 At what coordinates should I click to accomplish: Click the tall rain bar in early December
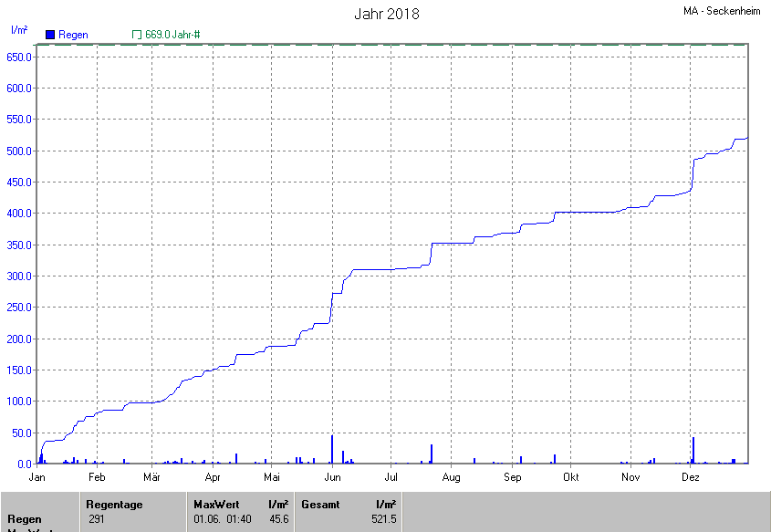(693, 451)
